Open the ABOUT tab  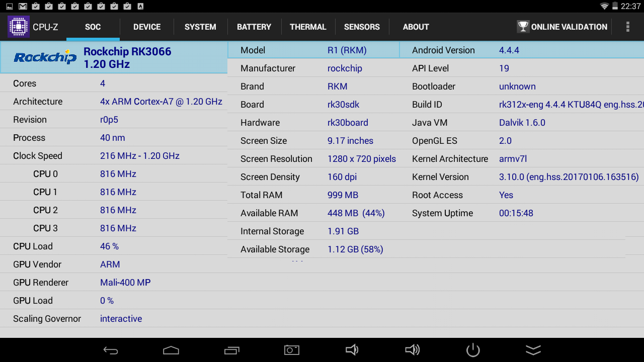(416, 27)
